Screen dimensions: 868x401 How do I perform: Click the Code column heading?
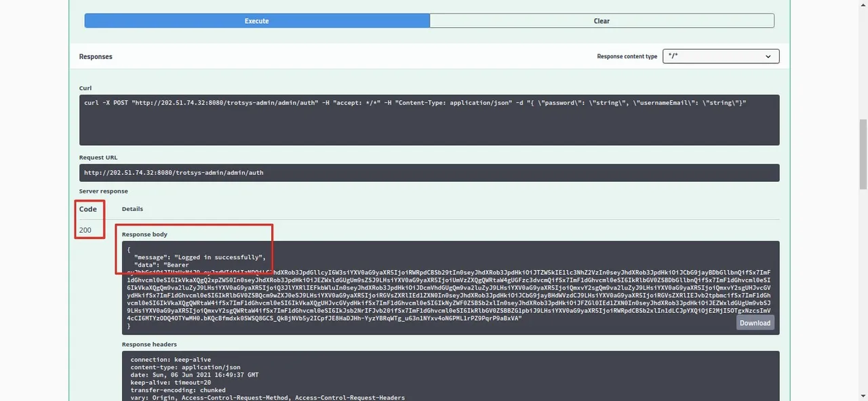point(88,209)
